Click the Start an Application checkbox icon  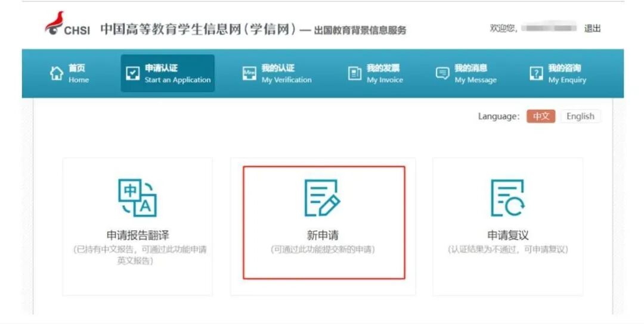pos(132,74)
